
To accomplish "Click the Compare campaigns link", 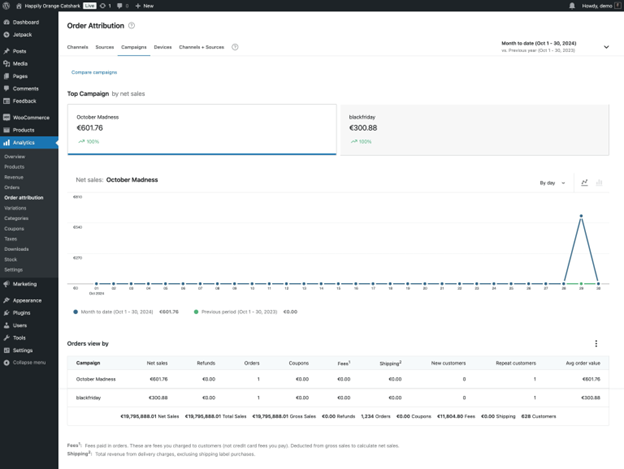I will pos(94,72).
